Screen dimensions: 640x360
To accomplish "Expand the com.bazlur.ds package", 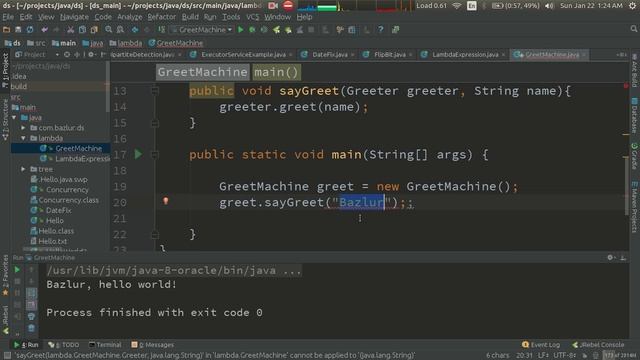I will (x=23, y=128).
